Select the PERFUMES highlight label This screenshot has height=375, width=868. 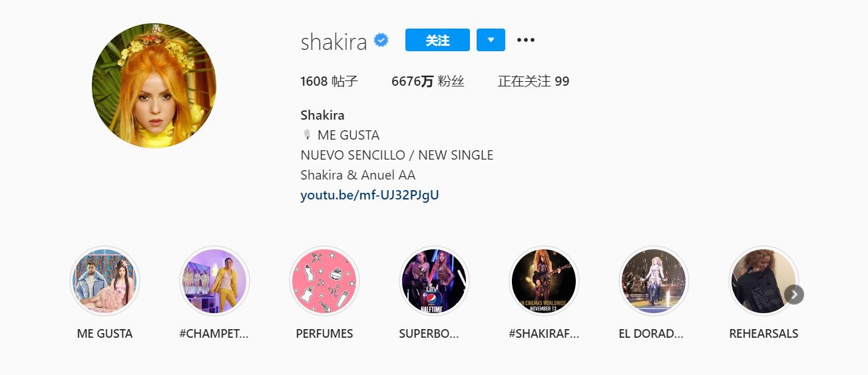tap(324, 334)
